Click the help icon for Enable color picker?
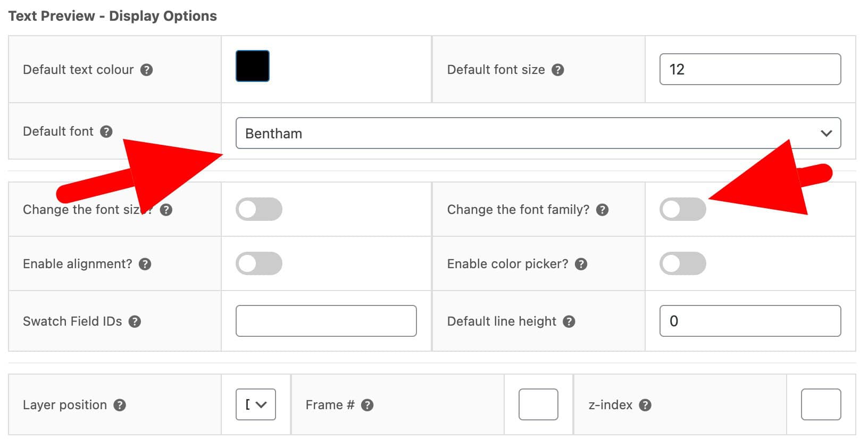Image resolution: width=868 pixels, height=447 pixels. pos(581,263)
